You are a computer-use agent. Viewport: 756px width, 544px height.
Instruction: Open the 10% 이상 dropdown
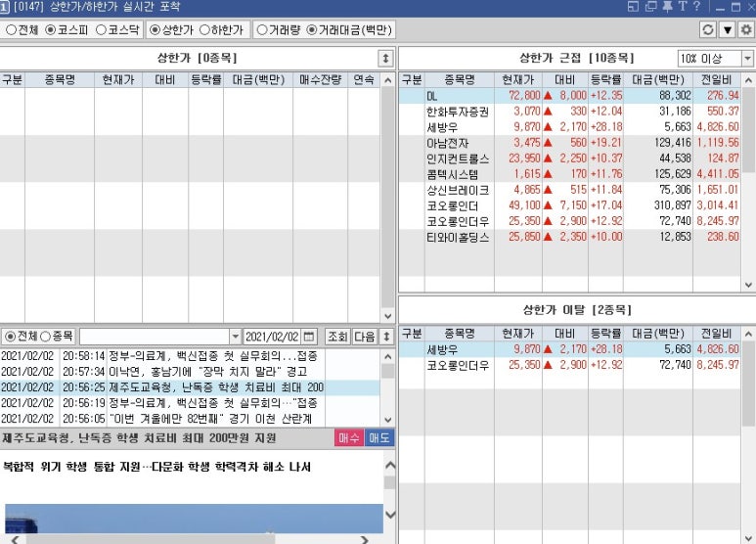pyautogui.click(x=747, y=59)
